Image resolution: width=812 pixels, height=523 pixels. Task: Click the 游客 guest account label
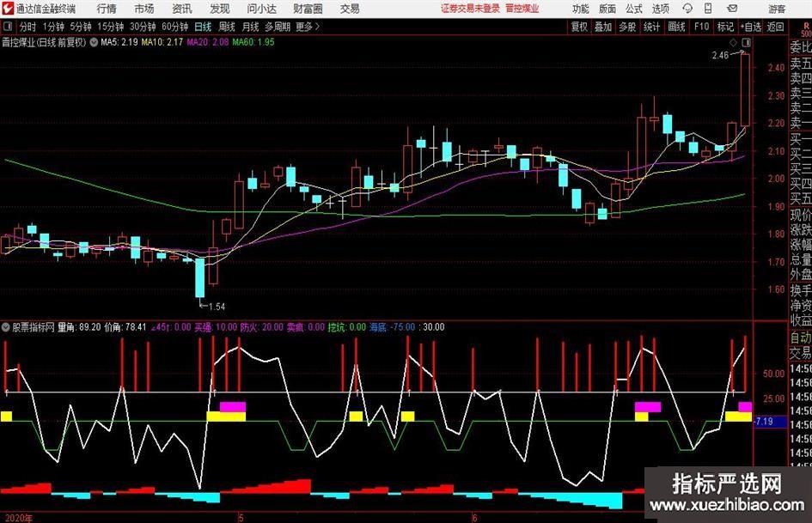tap(777, 9)
